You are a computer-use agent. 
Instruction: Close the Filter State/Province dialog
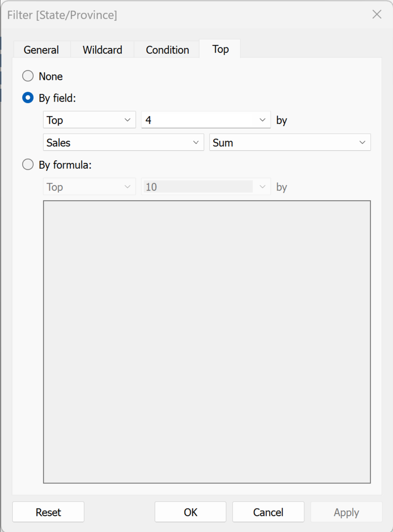pos(377,14)
